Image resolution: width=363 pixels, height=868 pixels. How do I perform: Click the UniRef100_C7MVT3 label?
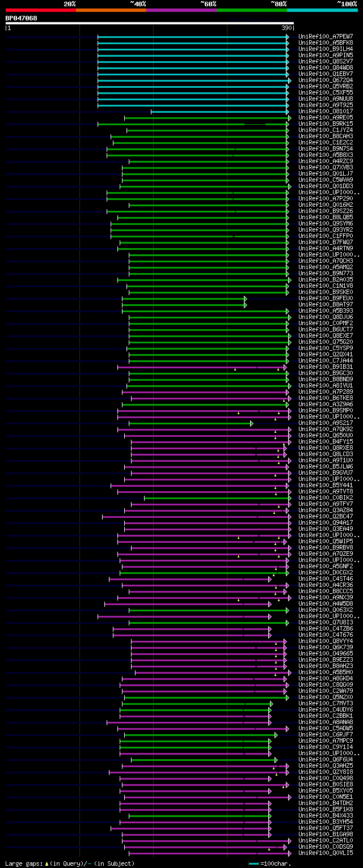(x=326, y=703)
